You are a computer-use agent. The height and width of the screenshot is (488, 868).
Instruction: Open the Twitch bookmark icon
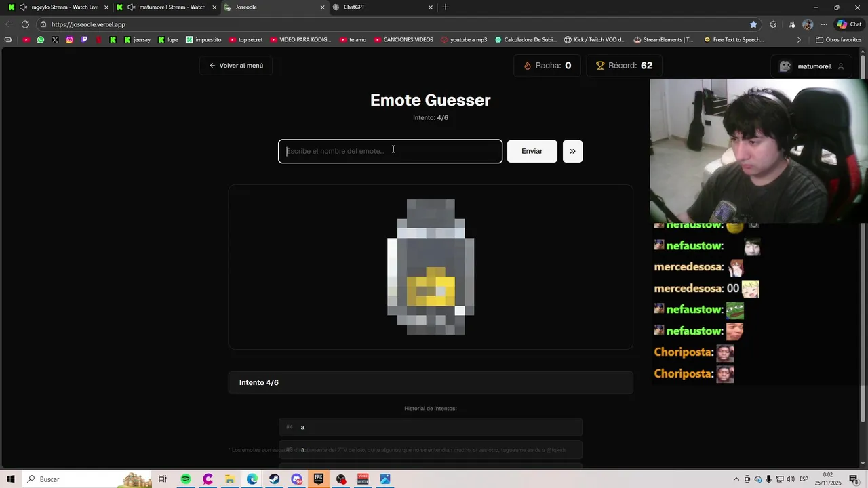pyautogui.click(x=84, y=39)
